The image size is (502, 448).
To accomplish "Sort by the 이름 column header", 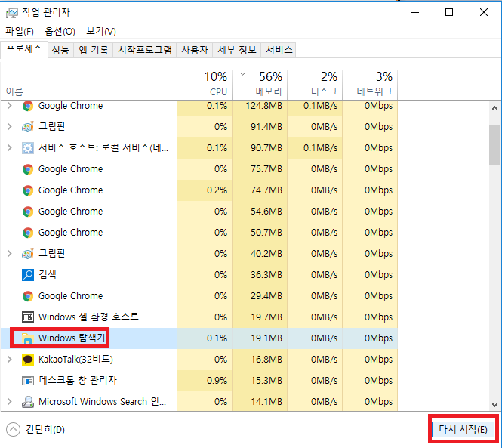I will [x=88, y=85].
